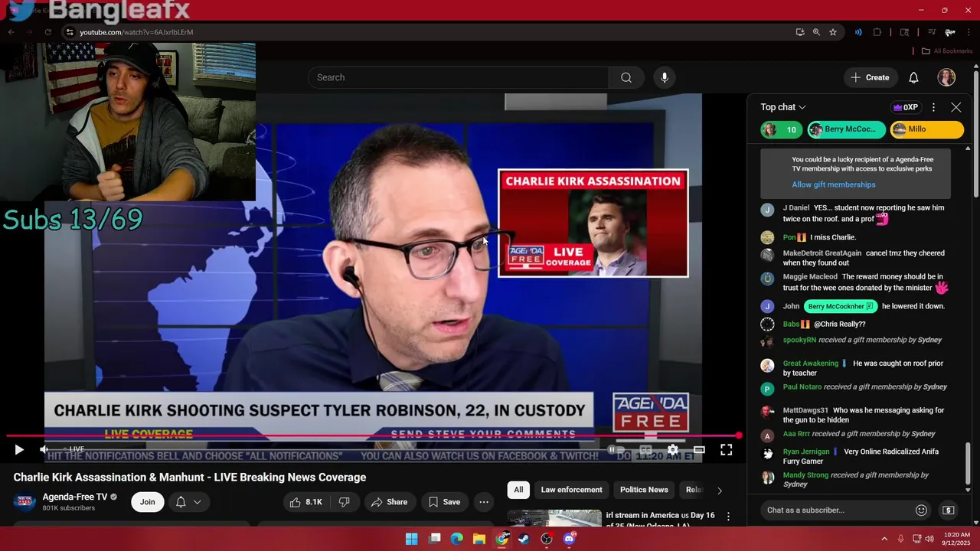Open Agenda-Free TV channel avatar

coord(24,502)
